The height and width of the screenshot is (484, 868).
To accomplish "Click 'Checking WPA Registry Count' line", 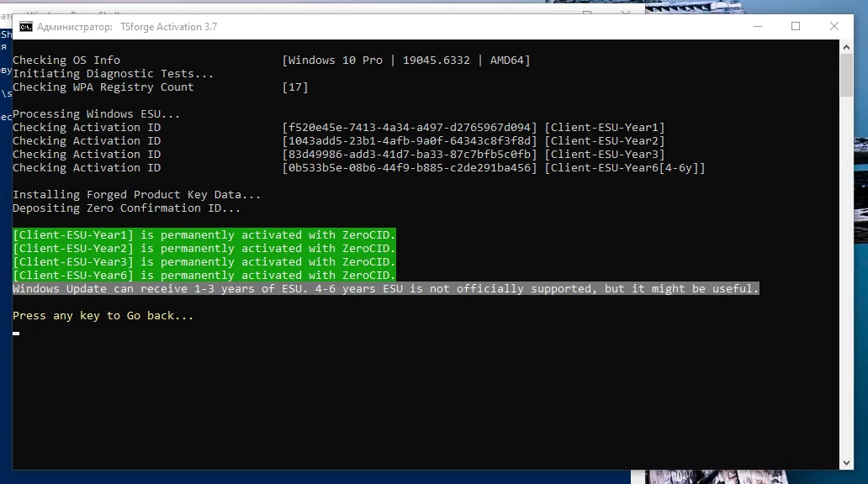I will (103, 87).
